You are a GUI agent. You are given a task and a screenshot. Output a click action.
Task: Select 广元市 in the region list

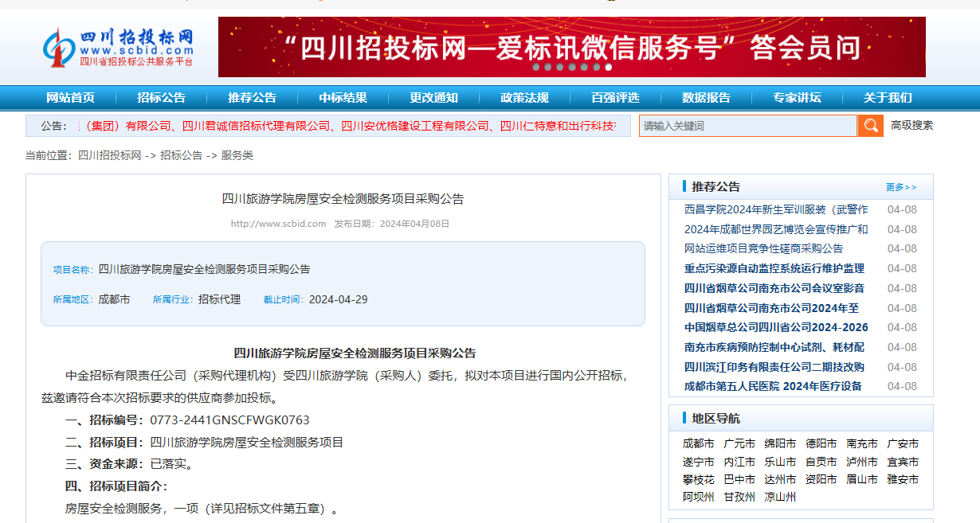[739, 443]
